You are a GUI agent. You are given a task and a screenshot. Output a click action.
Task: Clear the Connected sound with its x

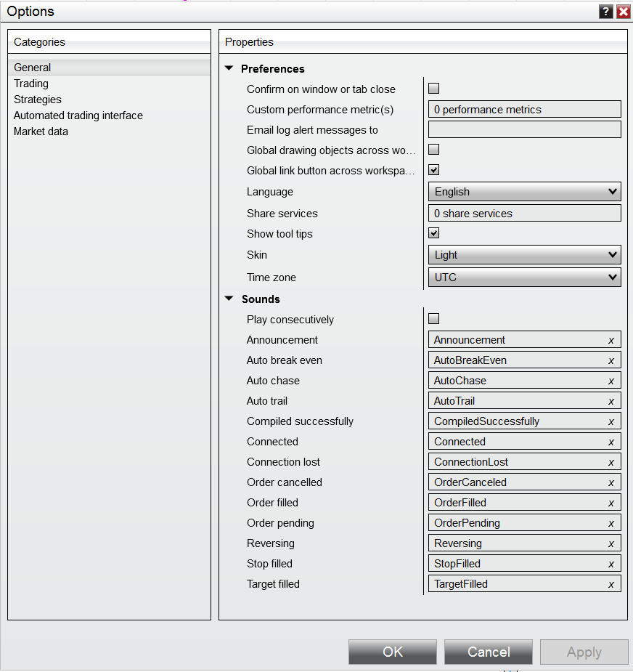(x=611, y=442)
